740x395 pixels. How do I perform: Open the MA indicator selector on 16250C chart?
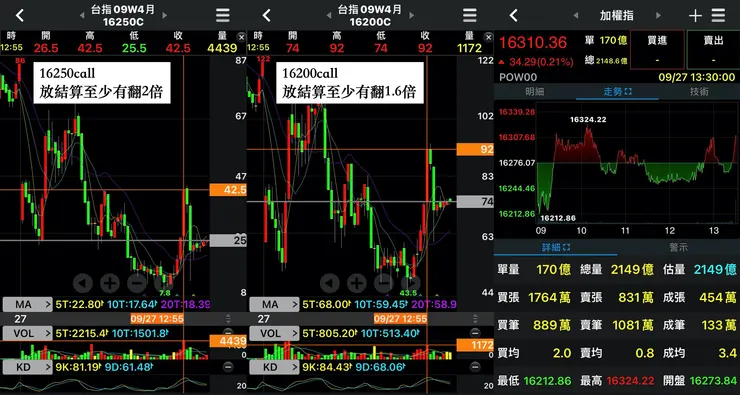pyautogui.click(x=27, y=304)
